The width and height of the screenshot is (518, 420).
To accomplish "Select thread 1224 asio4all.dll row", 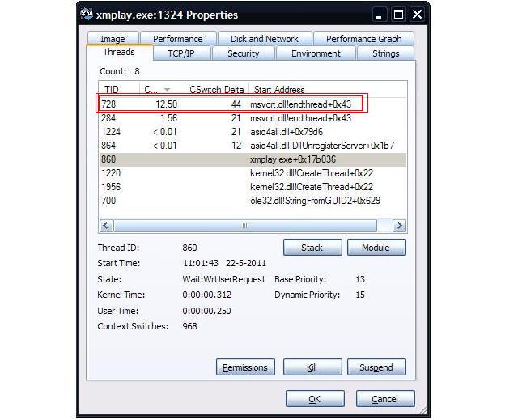I will coord(243,132).
